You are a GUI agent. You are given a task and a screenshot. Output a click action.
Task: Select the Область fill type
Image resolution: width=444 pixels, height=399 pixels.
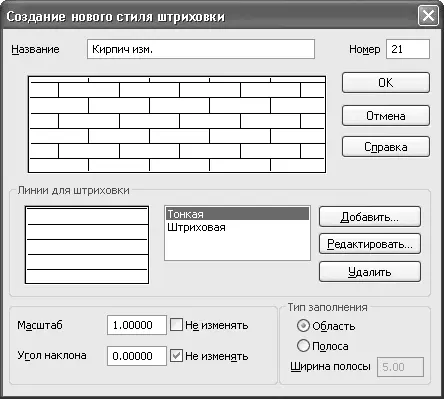pos(303,326)
